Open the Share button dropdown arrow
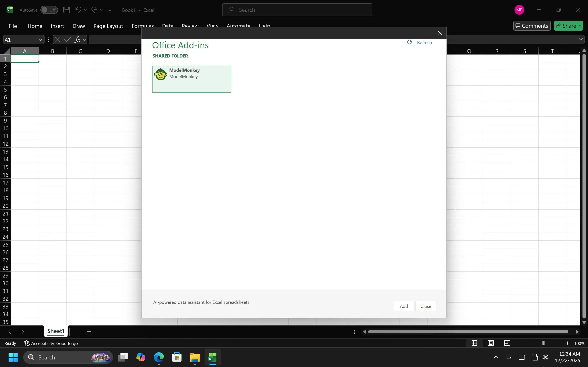Screen dimensions: 588x367 tap(580, 26)
